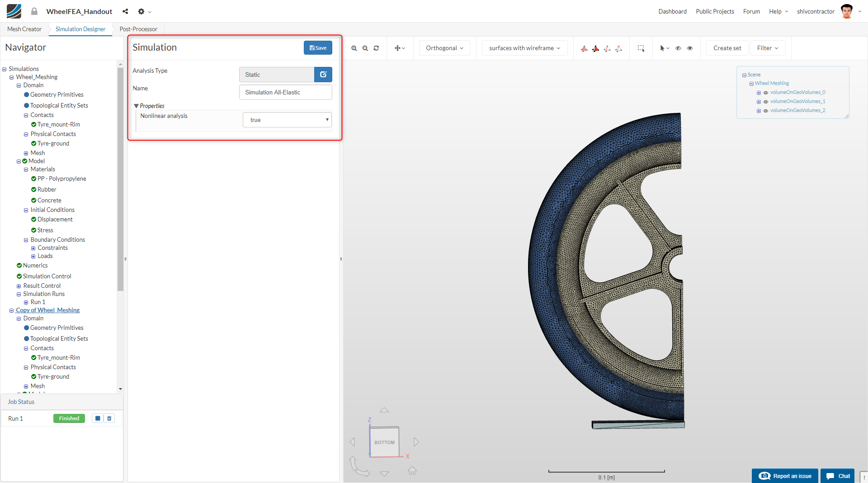Delete Run 1 using trash icon

coord(109,418)
